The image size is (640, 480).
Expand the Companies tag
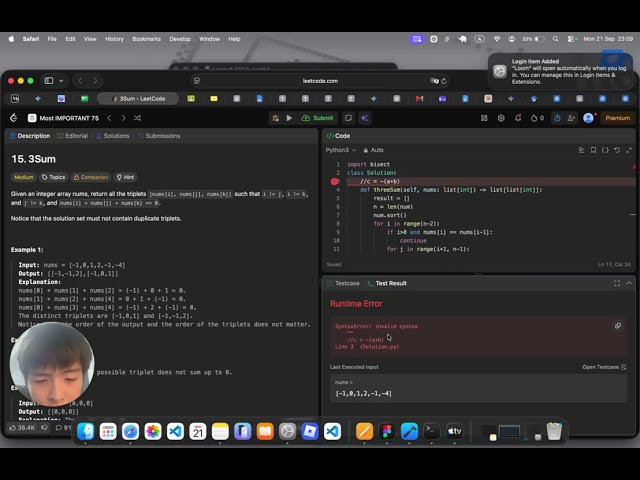[91, 177]
